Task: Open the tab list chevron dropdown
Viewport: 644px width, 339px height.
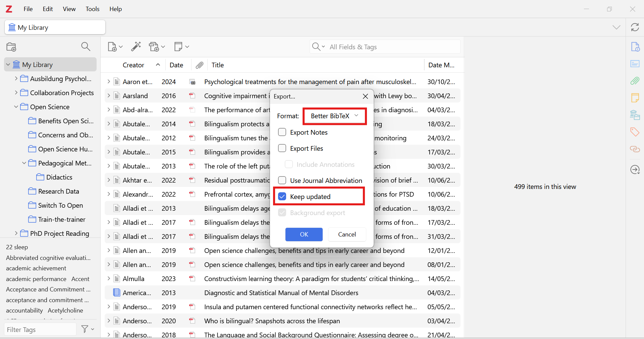Action: (616, 27)
